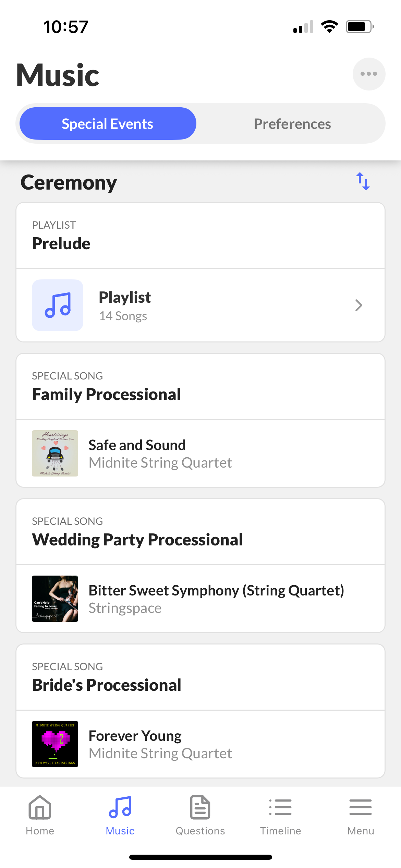The width and height of the screenshot is (401, 868).
Task: Tap the Stringspace album cover thumbnail
Action: point(55,599)
